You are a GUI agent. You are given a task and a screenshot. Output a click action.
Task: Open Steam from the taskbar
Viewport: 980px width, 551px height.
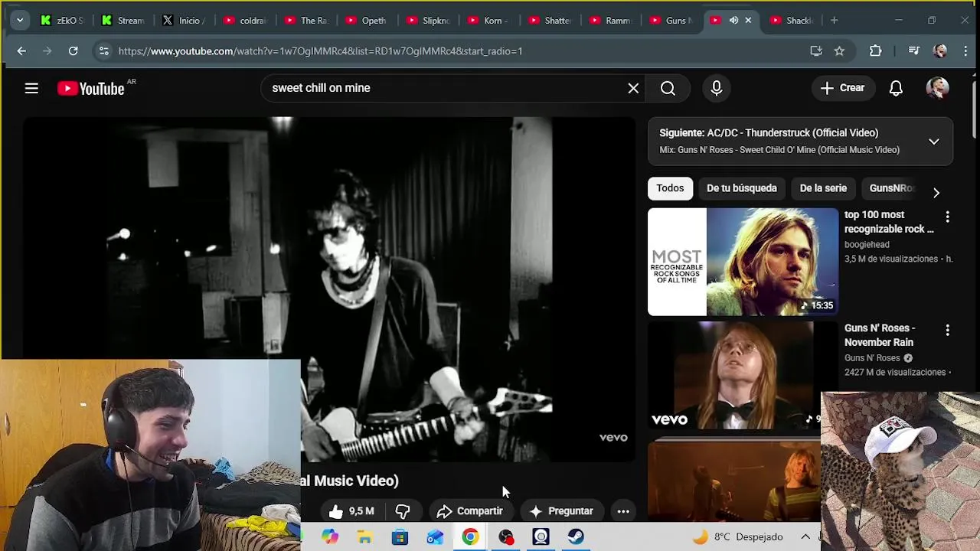pos(577,537)
